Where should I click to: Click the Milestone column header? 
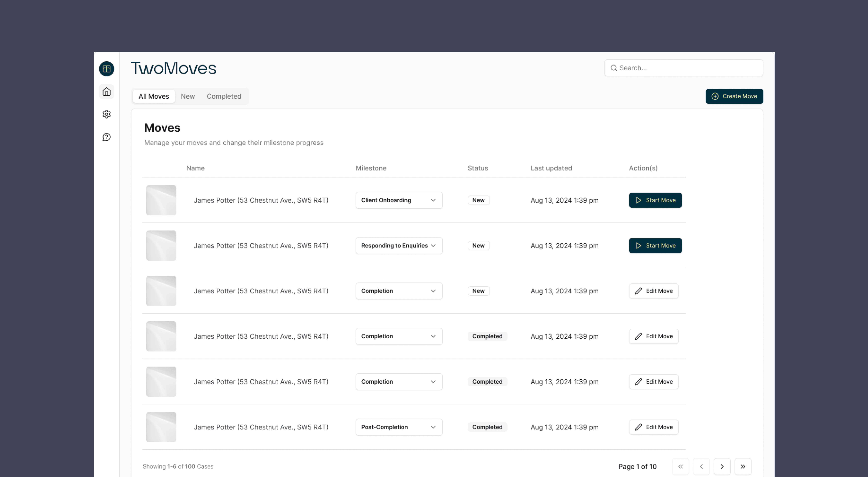pyautogui.click(x=371, y=168)
